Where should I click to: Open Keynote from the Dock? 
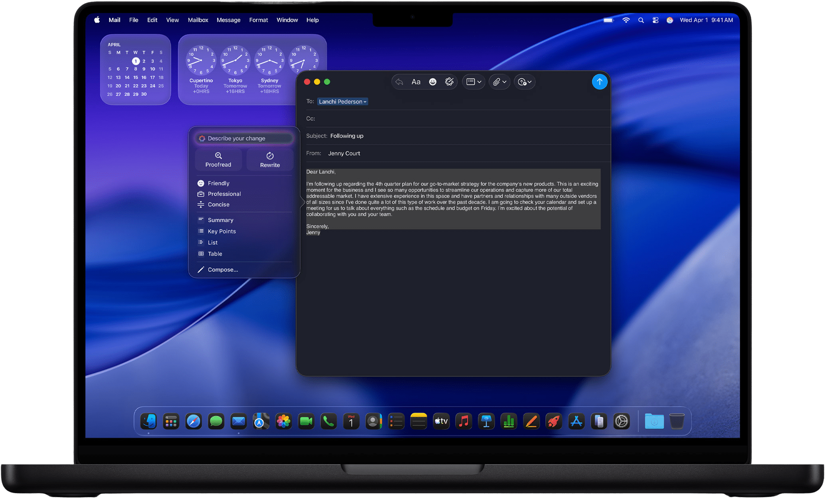(x=486, y=421)
